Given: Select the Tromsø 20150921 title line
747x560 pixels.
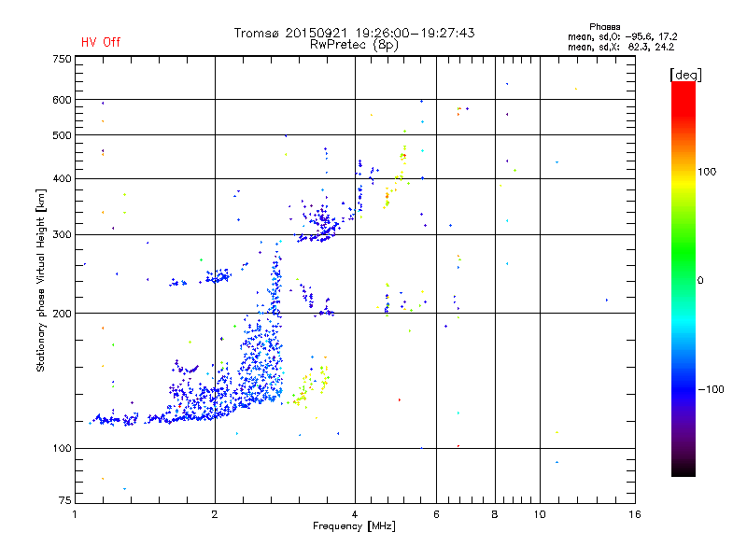Looking at the screenshot, I should (354, 33).
